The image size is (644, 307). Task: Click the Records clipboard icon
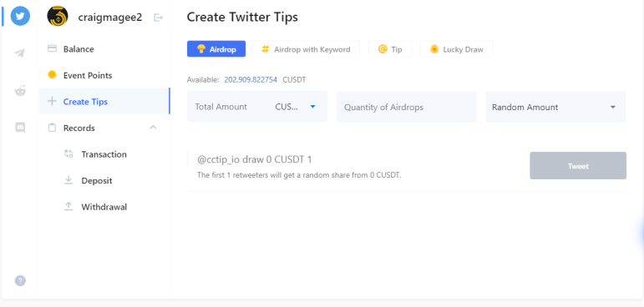point(52,128)
